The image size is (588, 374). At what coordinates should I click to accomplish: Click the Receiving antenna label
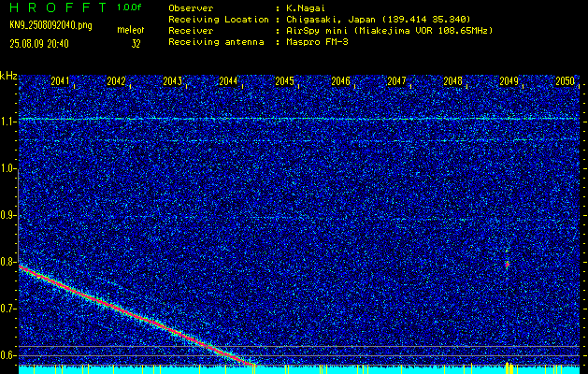pyautogui.click(x=216, y=42)
